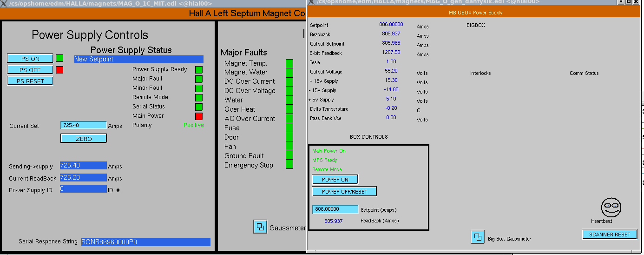The height and width of the screenshot is (255, 644).
Task: Click the Remote Mode status light
Action: (199, 98)
